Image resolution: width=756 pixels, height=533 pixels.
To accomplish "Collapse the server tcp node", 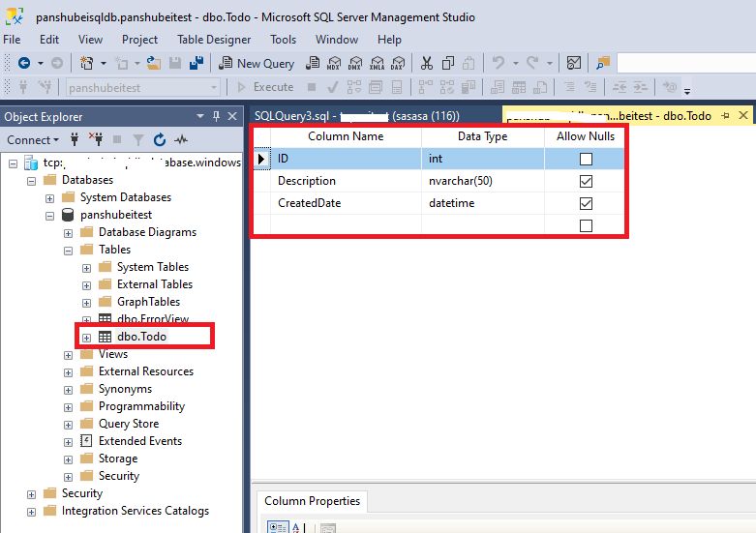I will click(x=13, y=163).
